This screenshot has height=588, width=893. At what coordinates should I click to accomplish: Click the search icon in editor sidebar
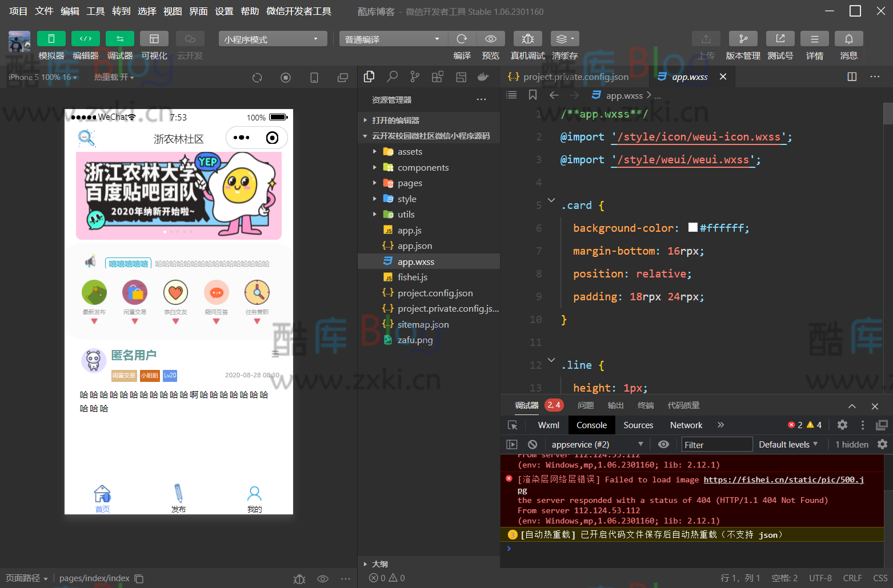pos(392,76)
